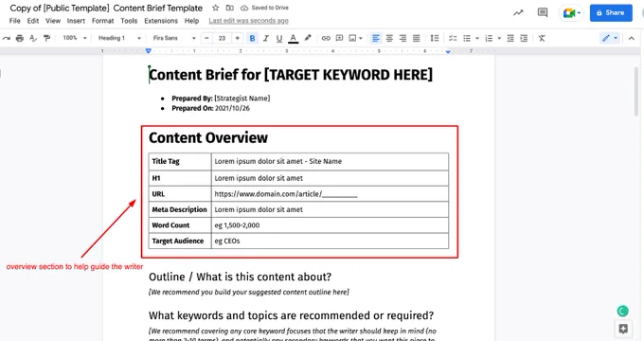Click the Content Overview heading

tap(208, 137)
